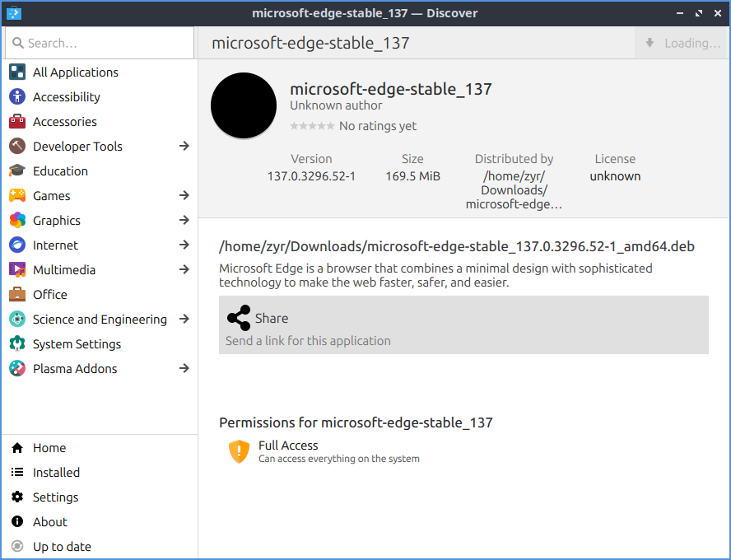
Task: Click the version number 137.0.3296.52-1
Action: 311,176
